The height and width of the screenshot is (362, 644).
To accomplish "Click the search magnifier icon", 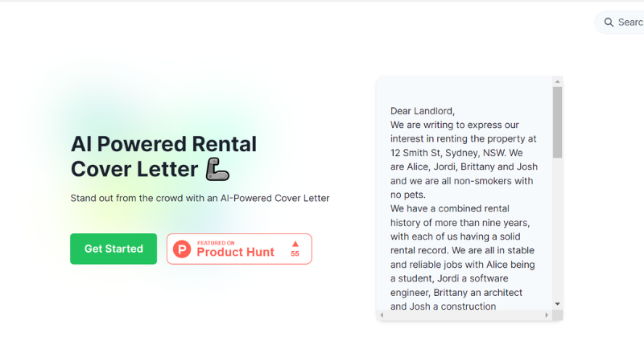I will coord(609,23).
